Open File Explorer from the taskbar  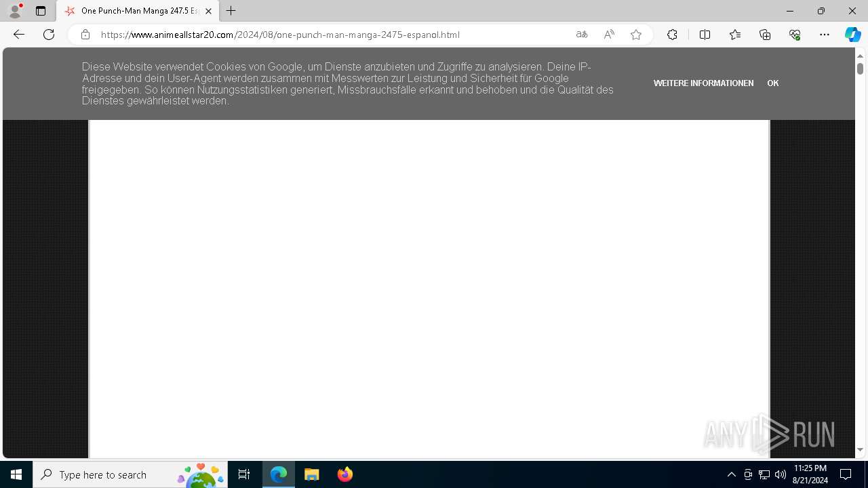pyautogui.click(x=311, y=474)
